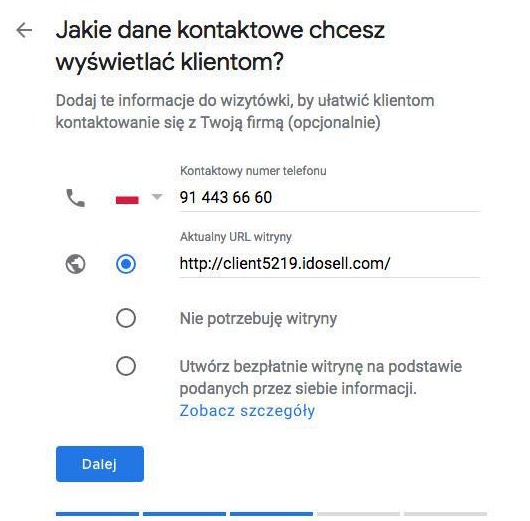
Task: Choose the 'Utwórz bezpłatnie witrynę' radio option
Action: click(126, 366)
